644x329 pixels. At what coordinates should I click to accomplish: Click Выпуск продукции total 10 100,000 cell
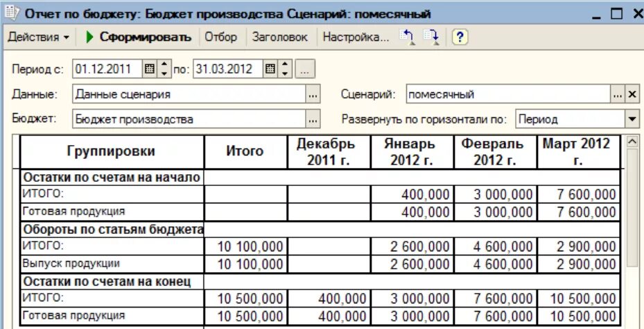[245, 264]
